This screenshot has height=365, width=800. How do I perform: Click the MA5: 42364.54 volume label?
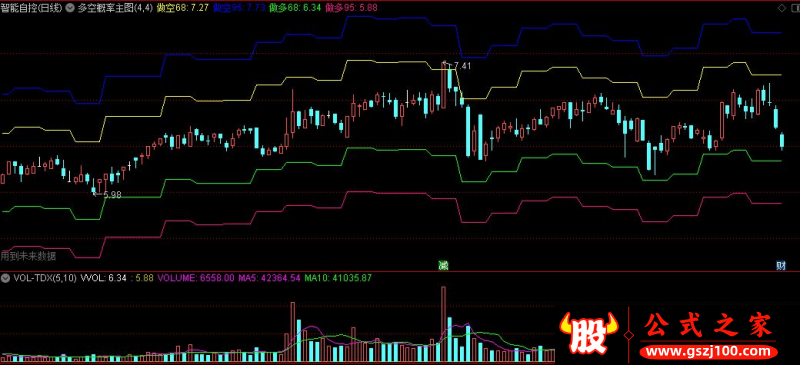click(269, 278)
